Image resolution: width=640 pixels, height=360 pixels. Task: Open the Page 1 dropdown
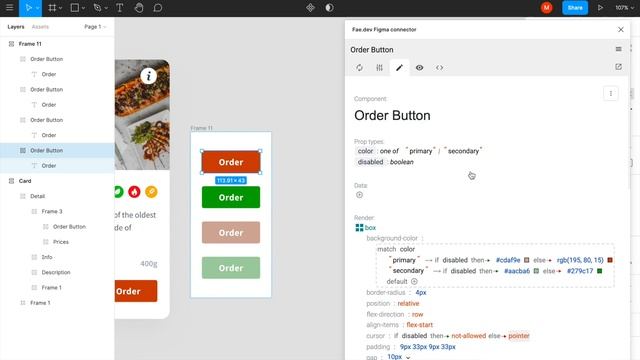click(95, 27)
